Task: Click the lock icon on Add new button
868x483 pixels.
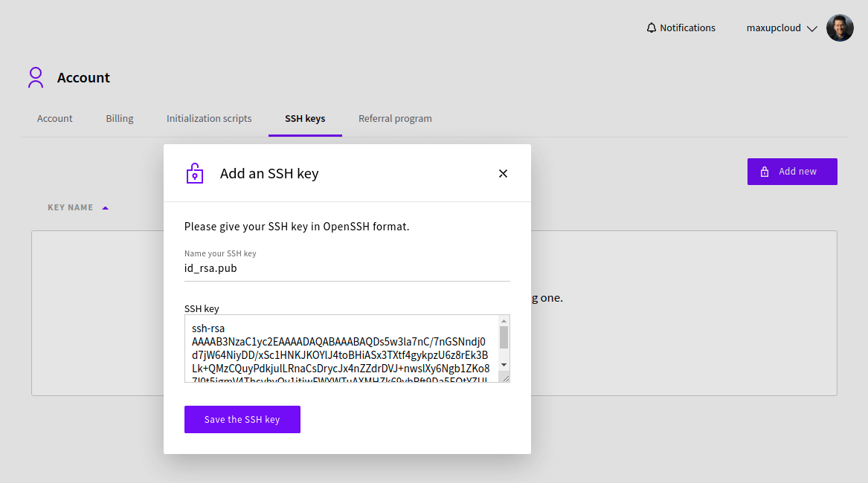Action: click(x=765, y=172)
